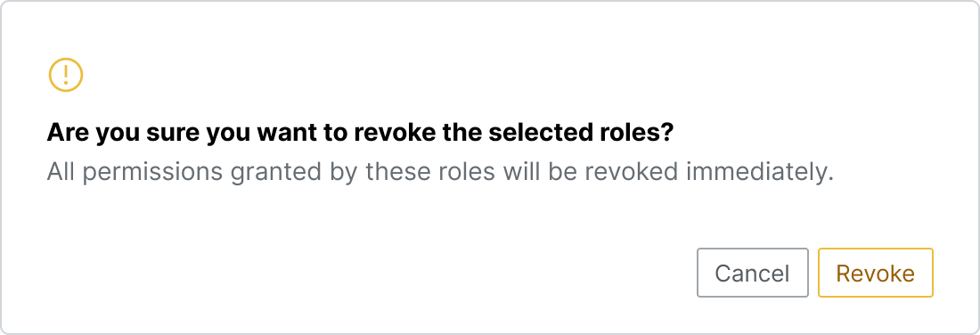Choose Revoke to remove the selected roles
The image size is (980, 335).
(875, 273)
